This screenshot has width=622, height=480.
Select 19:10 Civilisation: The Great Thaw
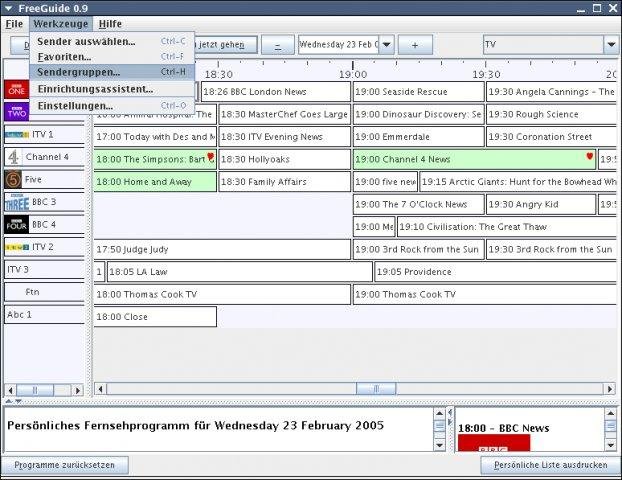click(507, 227)
